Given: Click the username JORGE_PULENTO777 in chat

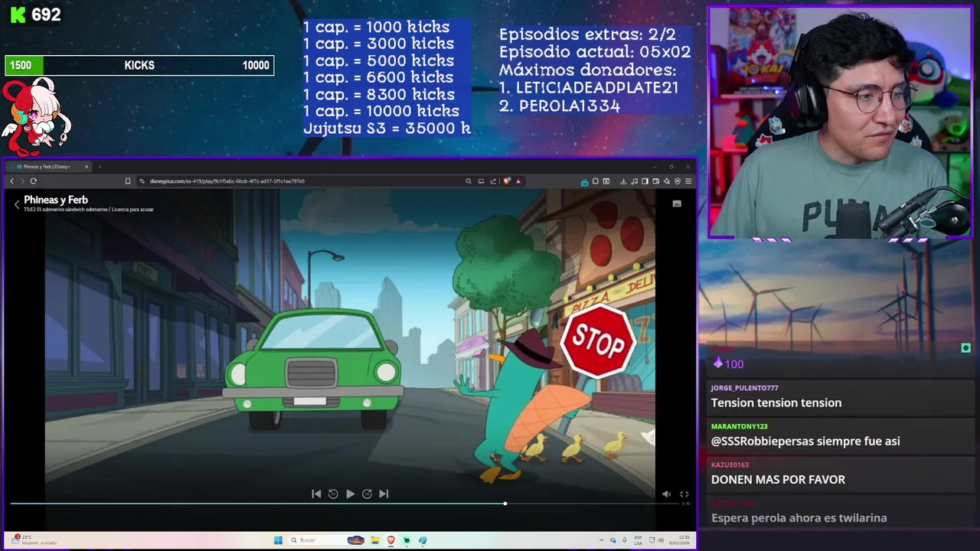Looking at the screenshot, I should click(744, 388).
